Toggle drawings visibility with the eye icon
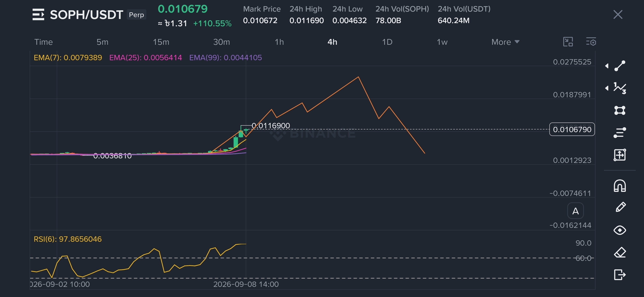The width and height of the screenshot is (644, 297). (620, 230)
